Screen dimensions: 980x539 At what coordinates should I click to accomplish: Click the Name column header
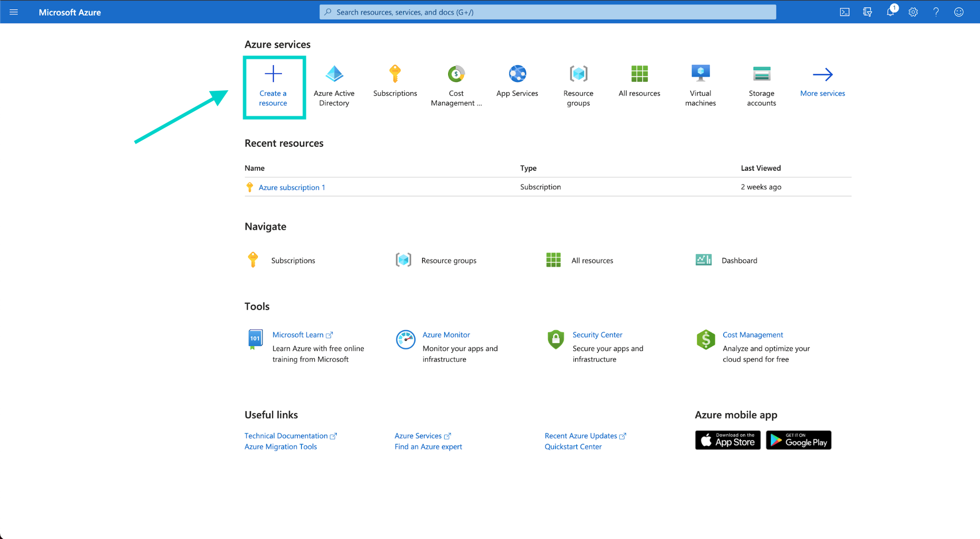coord(254,168)
